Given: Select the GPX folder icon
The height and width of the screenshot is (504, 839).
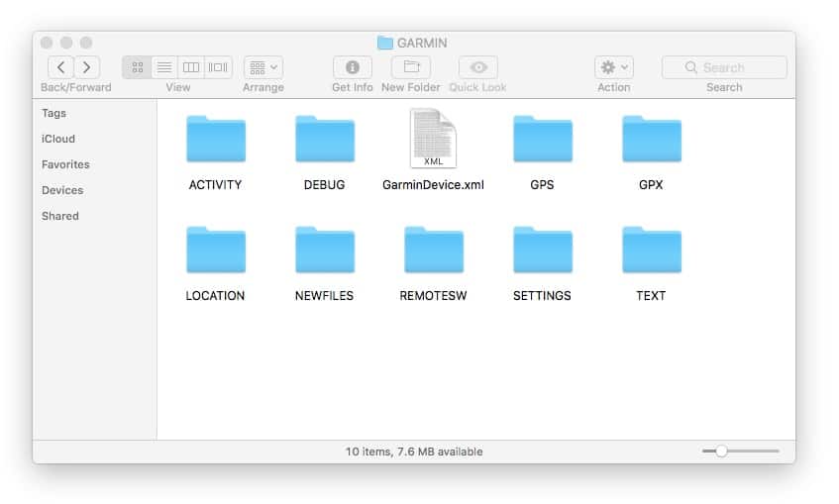Looking at the screenshot, I should 652,139.
